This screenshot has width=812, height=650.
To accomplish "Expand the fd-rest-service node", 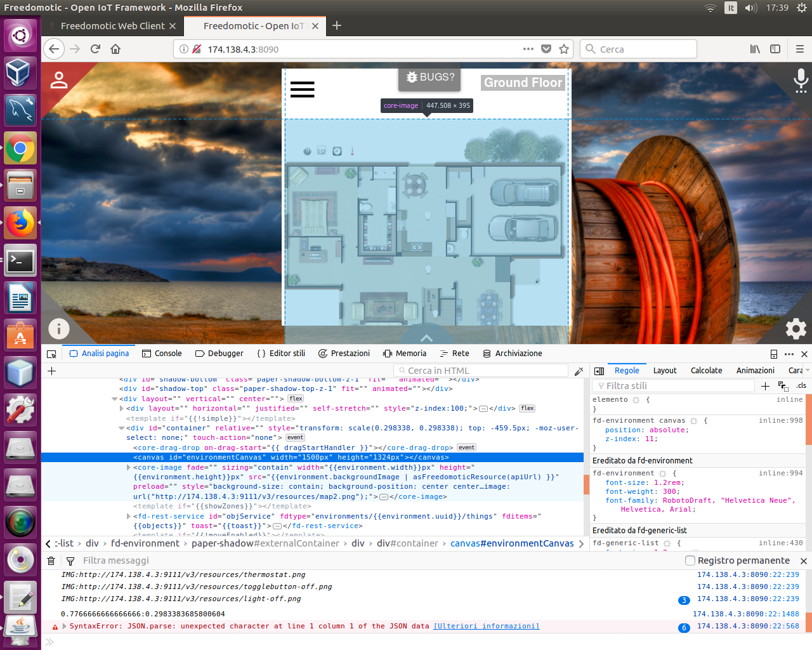I will [129, 517].
